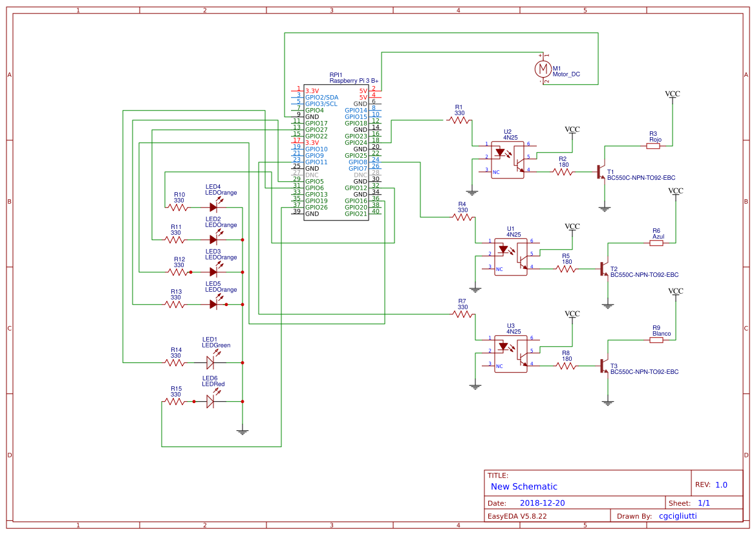
Task: Click the REV value '1.0'
Action: tap(721, 485)
